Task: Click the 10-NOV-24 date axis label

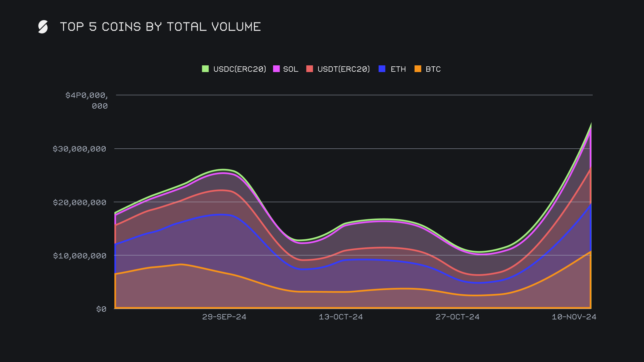Action: [x=574, y=317]
